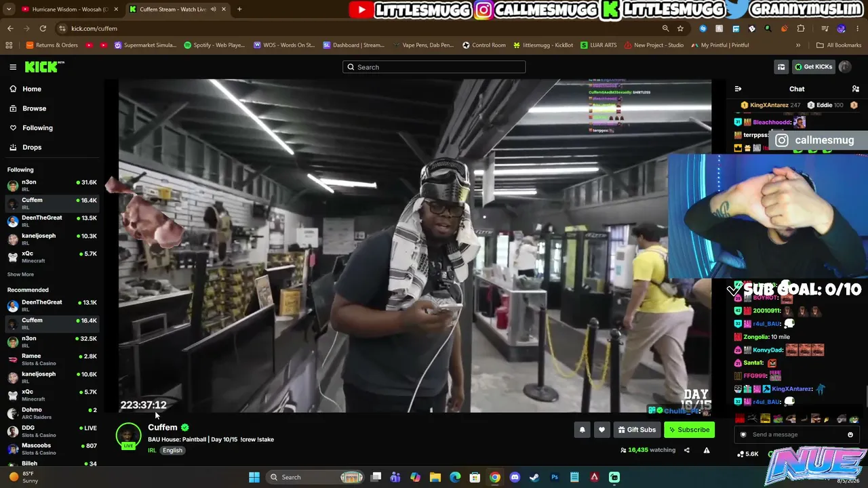The image size is (868, 488).
Task: Open Discord from the taskbar
Action: point(515,477)
